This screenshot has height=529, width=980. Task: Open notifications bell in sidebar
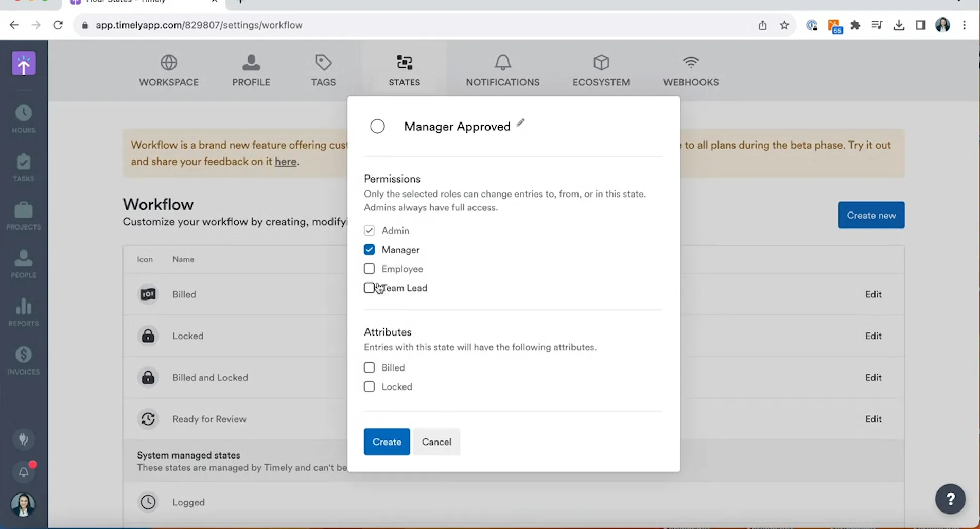(x=24, y=472)
